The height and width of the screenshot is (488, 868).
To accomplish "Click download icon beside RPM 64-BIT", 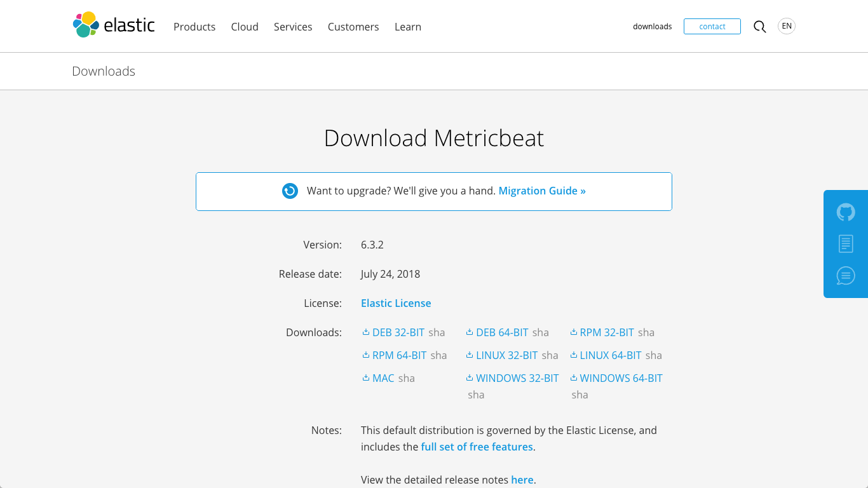I will click(x=366, y=355).
